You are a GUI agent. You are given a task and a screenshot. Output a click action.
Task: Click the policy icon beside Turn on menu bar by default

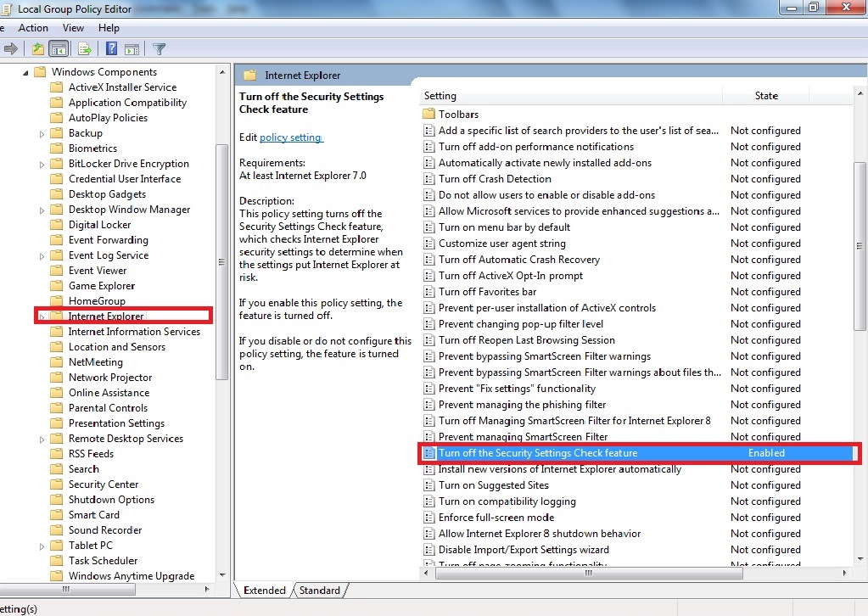click(x=428, y=227)
